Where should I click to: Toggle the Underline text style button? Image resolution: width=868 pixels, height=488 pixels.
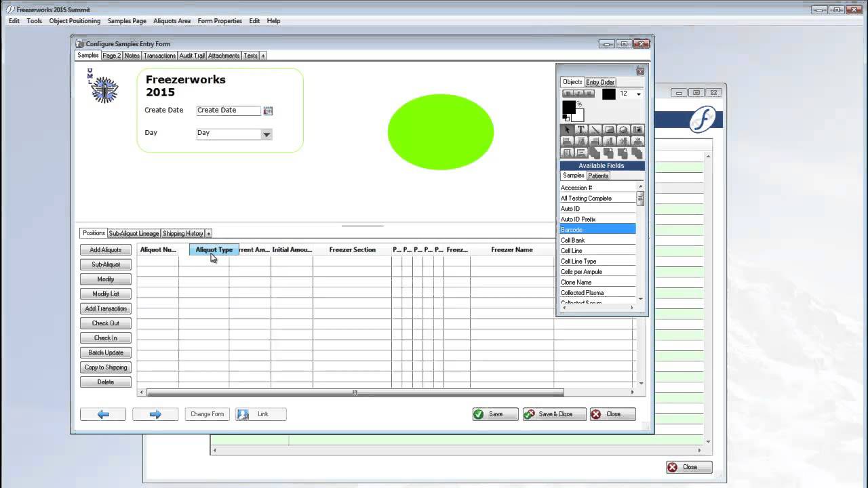click(589, 94)
